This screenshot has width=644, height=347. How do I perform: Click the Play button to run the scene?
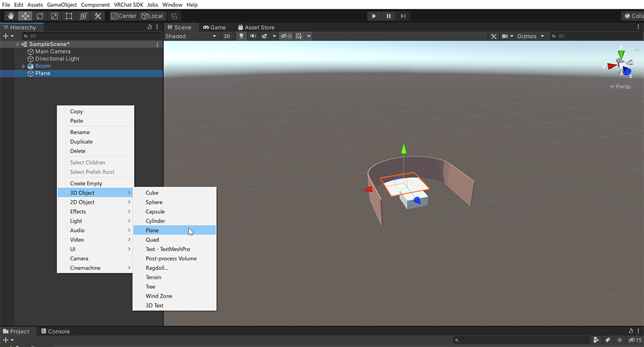point(374,16)
